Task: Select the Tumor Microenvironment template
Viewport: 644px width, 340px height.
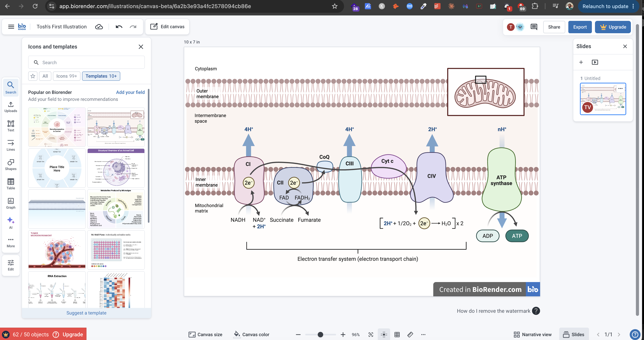Action: (x=57, y=250)
